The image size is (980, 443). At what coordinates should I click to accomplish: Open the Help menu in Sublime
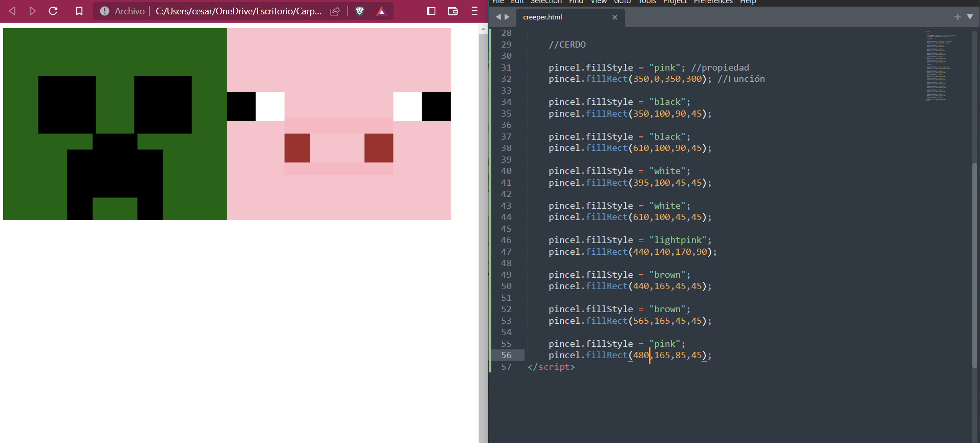748,2
